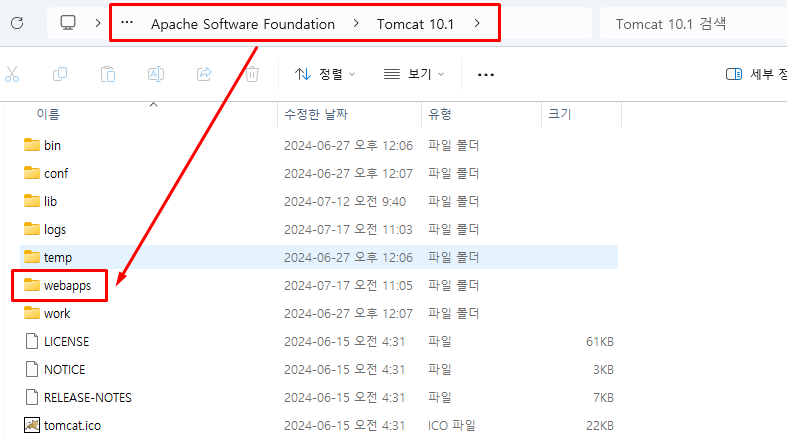Click the RELEASE-NOTES file icon
Image resolution: width=787 pixels, height=438 pixels.
(x=32, y=397)
